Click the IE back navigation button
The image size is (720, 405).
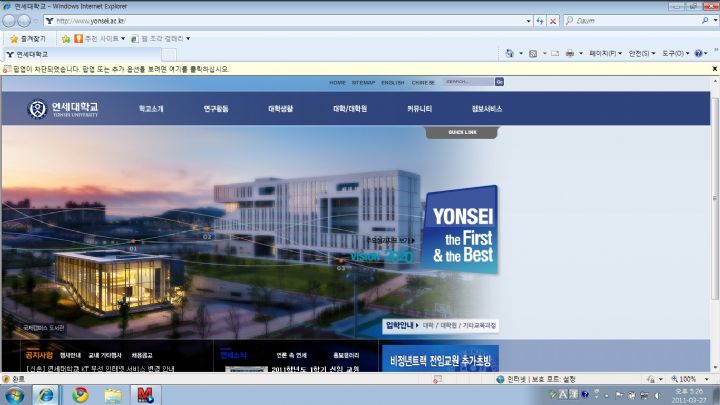pos(9,21)
